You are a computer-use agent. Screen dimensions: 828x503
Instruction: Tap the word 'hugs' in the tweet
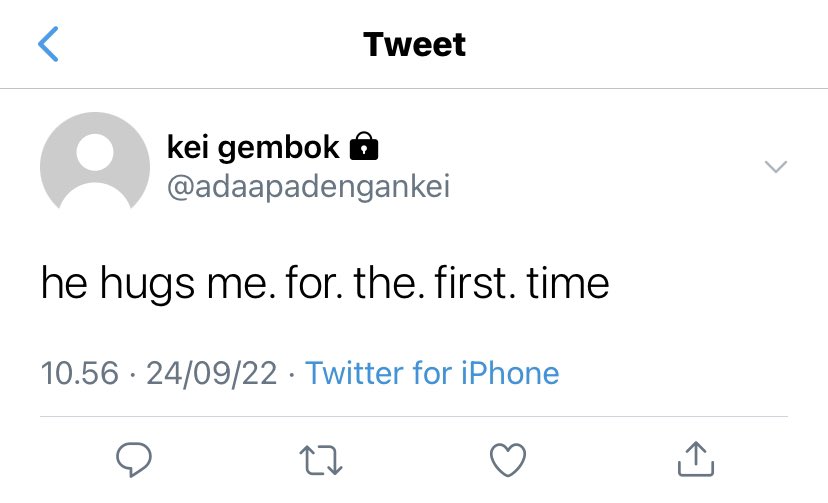tap(147, 285)
